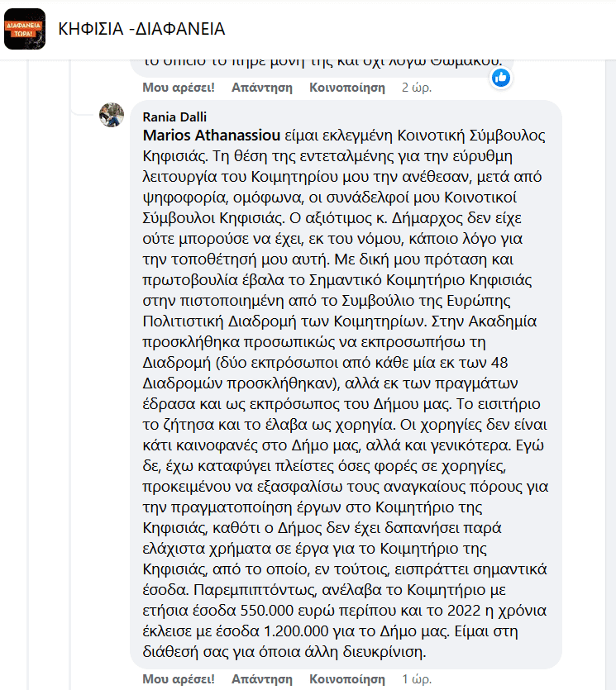The height and width of the screenshot is (690, 616).
Task: Share the comment posted 2 ώρ. ago
Action: [347, 88]
